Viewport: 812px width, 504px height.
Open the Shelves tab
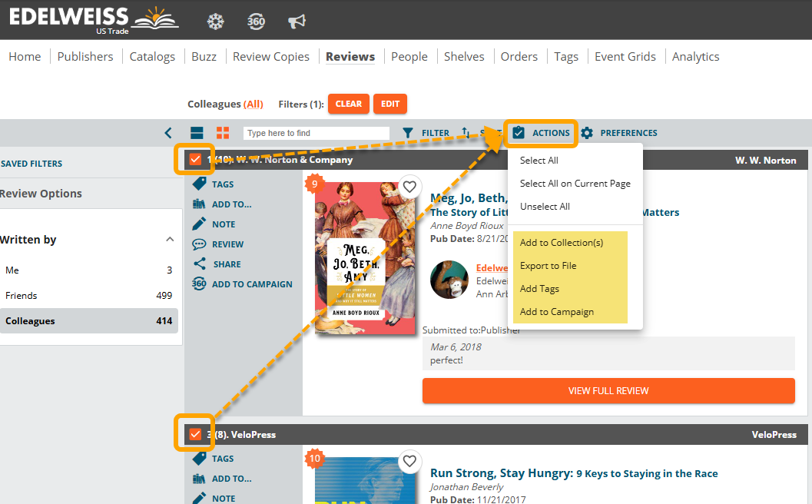[464, 56]
